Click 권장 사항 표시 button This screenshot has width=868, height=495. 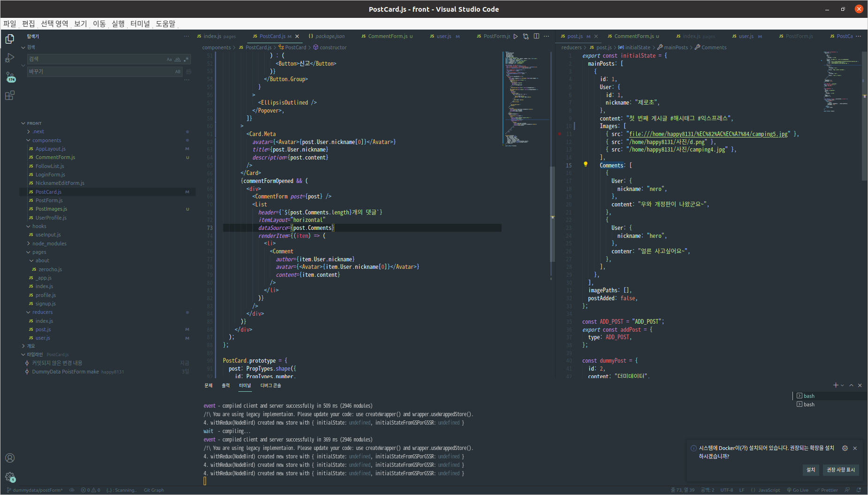tap(841, 470)
